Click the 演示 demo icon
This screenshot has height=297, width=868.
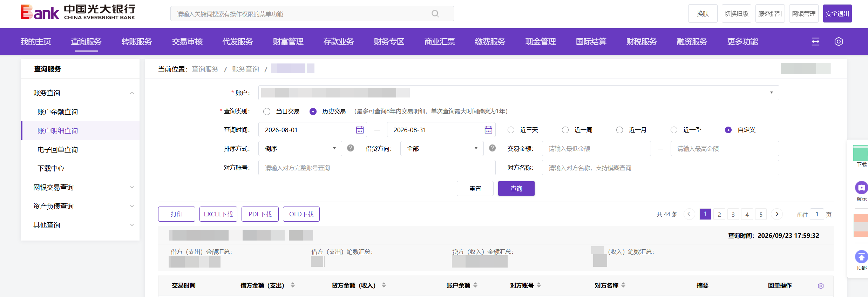tap(861, 188)
